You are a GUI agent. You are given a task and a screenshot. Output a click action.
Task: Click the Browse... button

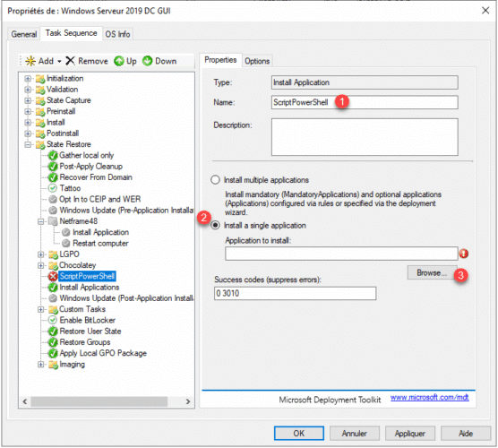tap(432, 273)
